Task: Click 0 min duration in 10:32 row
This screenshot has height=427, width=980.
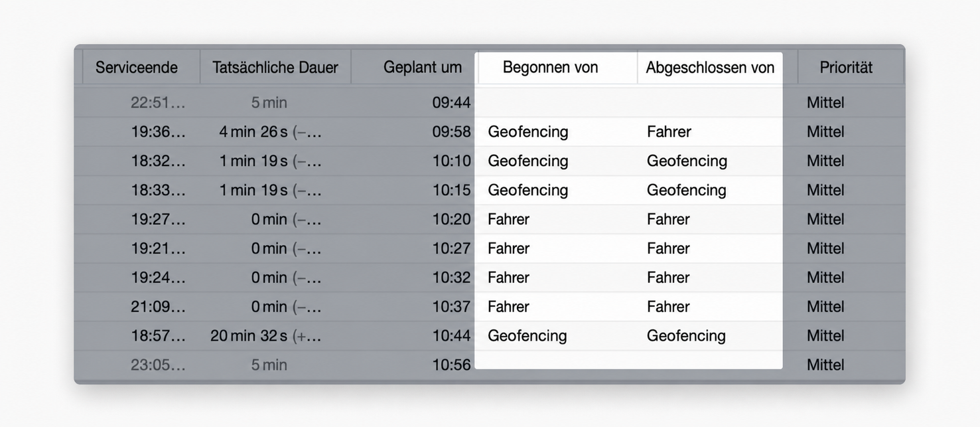Action: [286, 278]
